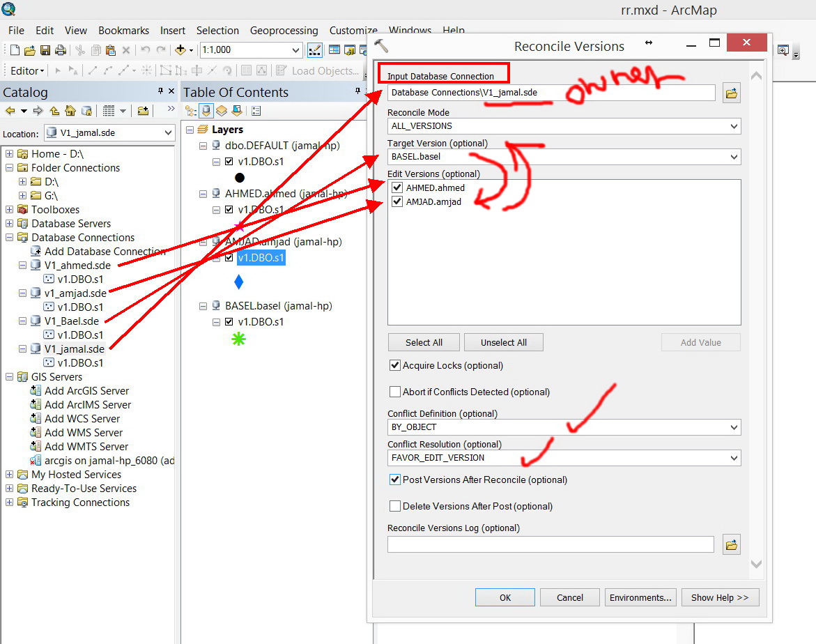Screen dimensions: 816x644
Task: Open the Reconcile Mode dropdown
Action: pyautogui.click(x=734, y=126)
